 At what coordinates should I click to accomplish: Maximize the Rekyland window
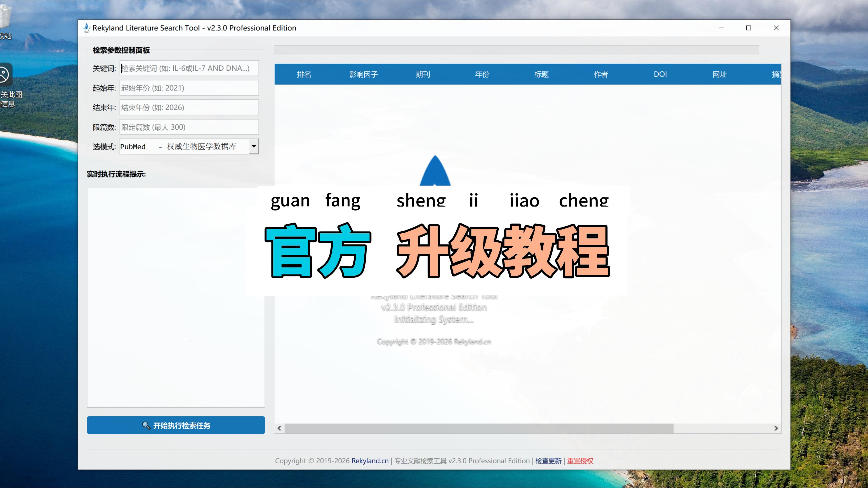pos(748,28)
